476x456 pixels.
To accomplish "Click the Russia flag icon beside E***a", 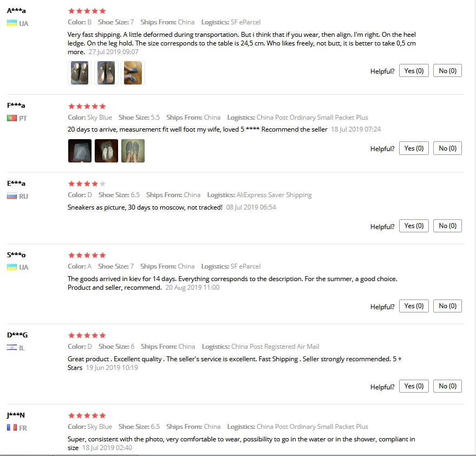I will pos(12,196).
